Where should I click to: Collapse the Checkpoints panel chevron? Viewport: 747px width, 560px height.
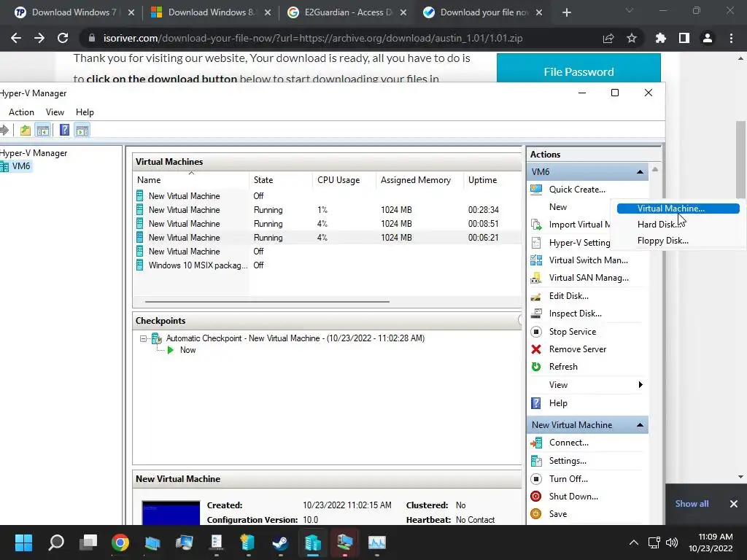tap(519, 321)
